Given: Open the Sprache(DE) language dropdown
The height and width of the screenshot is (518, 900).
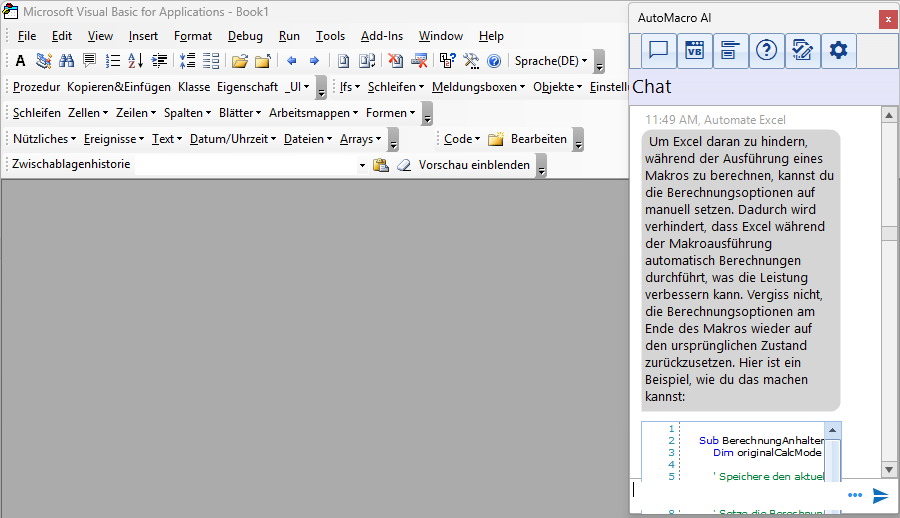Looking at the screenshot, I should (550, 61).
